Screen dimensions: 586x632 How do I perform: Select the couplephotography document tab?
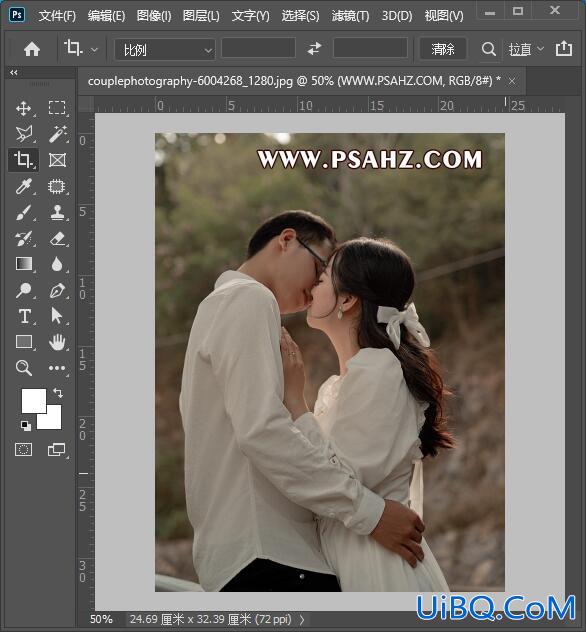[x=294, y=81]
